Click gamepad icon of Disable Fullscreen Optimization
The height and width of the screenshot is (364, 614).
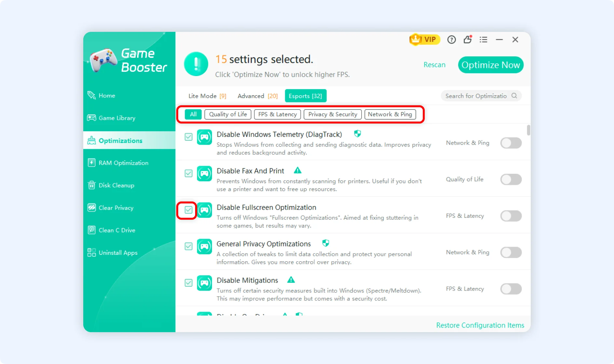coord(204,210)
